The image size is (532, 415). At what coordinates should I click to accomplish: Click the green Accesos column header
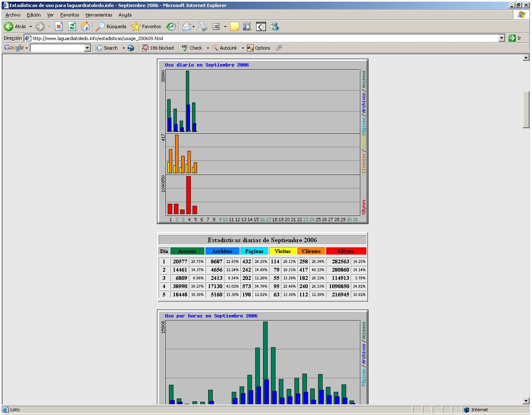pyautogui.click(x=187, y=251)
